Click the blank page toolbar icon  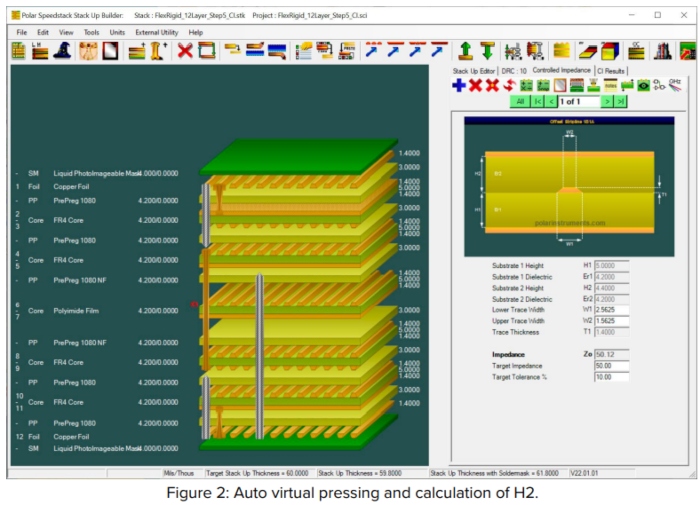coord(110,50)
